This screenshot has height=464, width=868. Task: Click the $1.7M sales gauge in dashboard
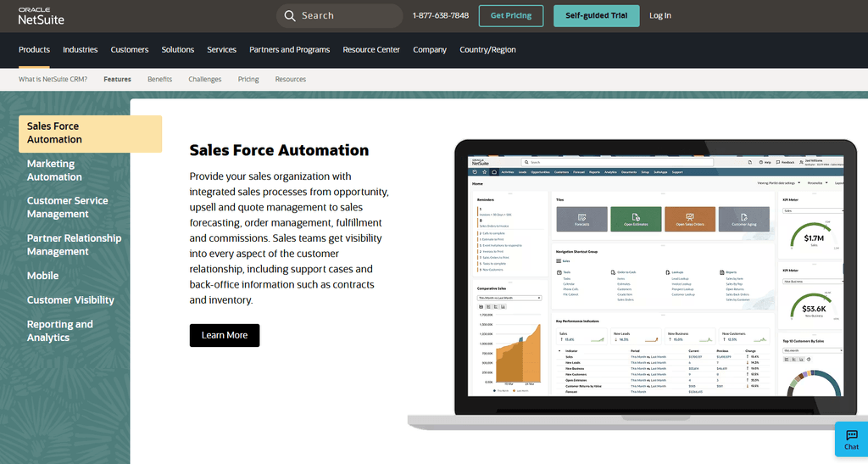tap(813, 236)
